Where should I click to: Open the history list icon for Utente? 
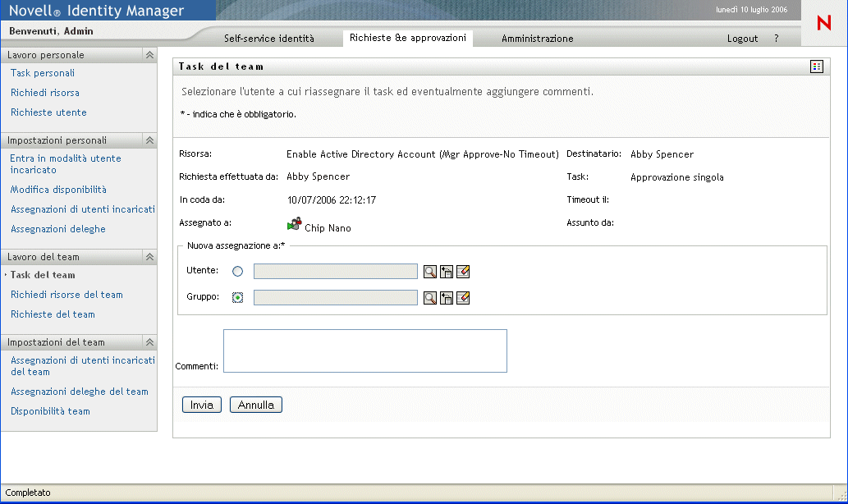pyautogui.click(x=447, y=272)
